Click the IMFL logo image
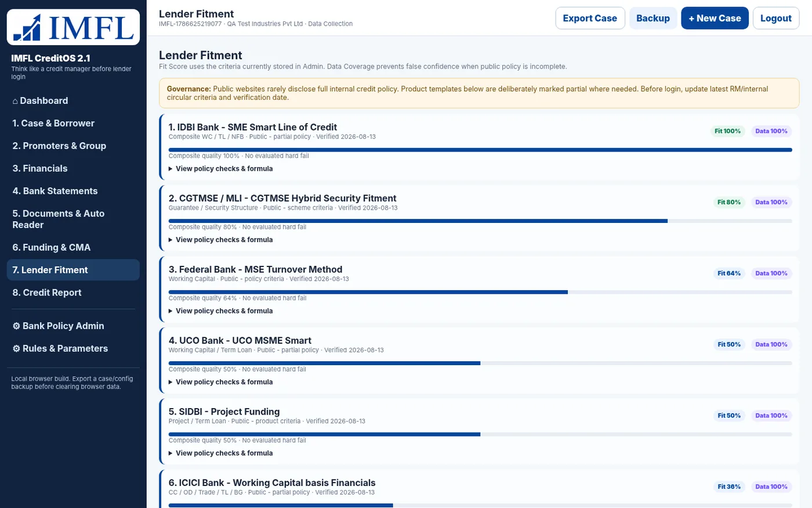 point(73,27)
